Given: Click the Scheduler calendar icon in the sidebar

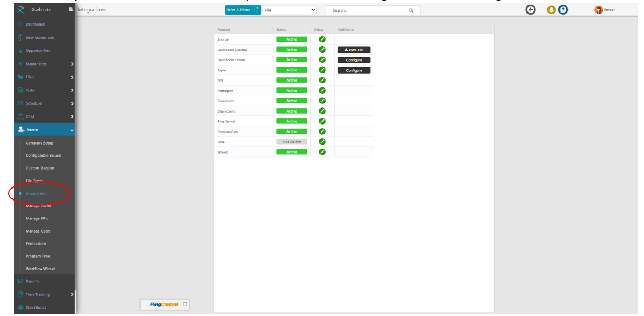Looking at the screenshot, I should tap(21, 103).
